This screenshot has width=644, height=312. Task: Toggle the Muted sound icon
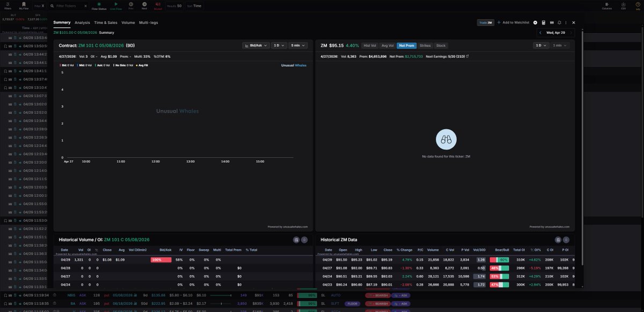[158, 6]
